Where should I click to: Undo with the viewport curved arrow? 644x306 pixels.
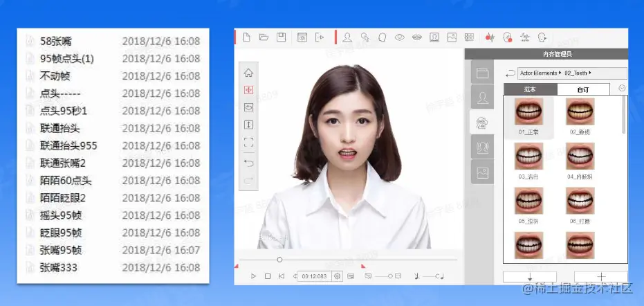[x=248, y=163]
